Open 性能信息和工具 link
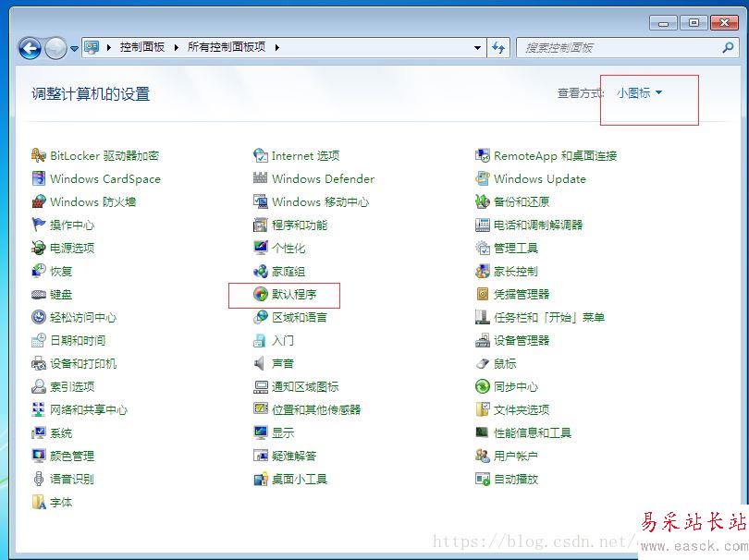749x560 pixels. (533, 433)
